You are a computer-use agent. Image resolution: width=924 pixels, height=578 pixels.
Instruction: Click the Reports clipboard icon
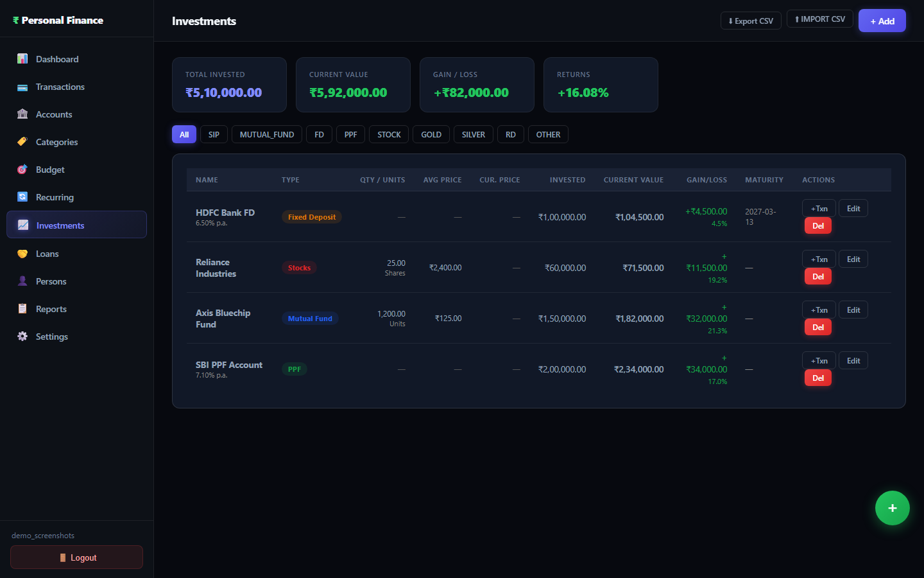point(22,309)
